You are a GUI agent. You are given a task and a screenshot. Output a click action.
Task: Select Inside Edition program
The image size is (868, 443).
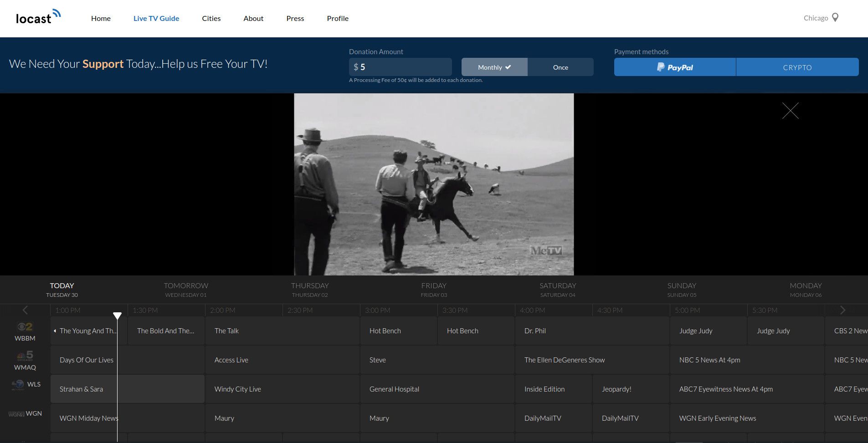pos(554,389)
